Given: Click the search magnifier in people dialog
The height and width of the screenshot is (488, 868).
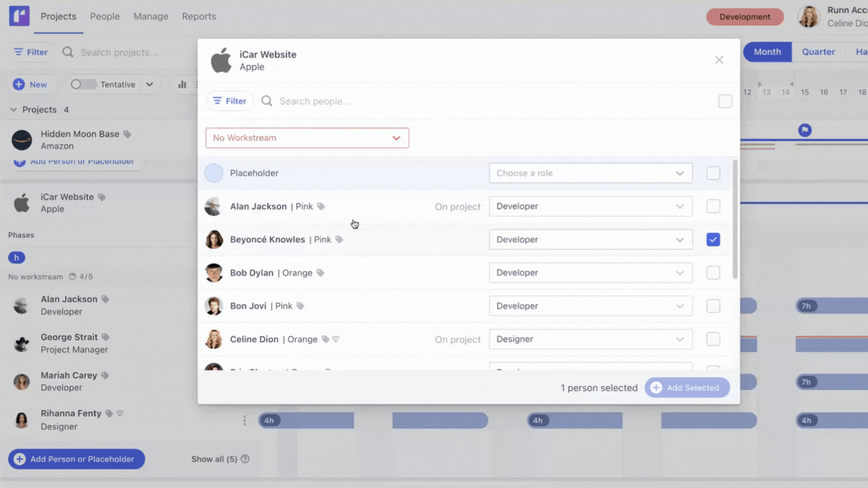Looking at the screenshot, I should tap(267, 101).
